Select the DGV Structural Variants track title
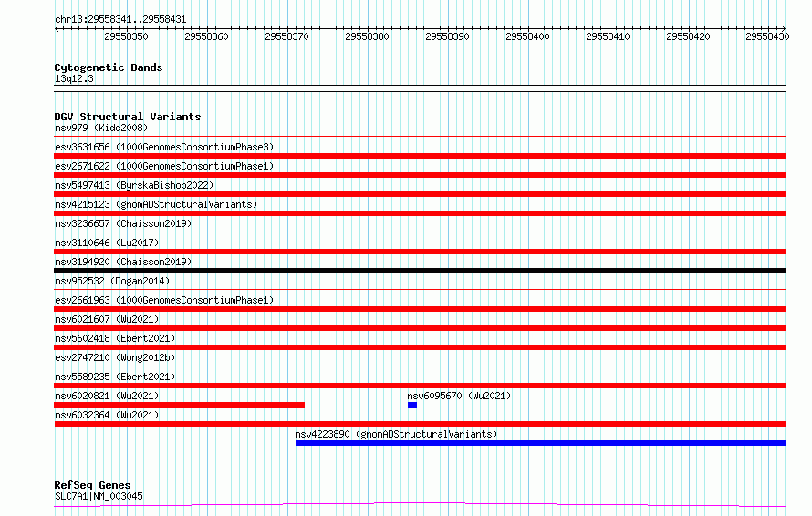This screenshot has width=812, height=516. click(128, 117)
